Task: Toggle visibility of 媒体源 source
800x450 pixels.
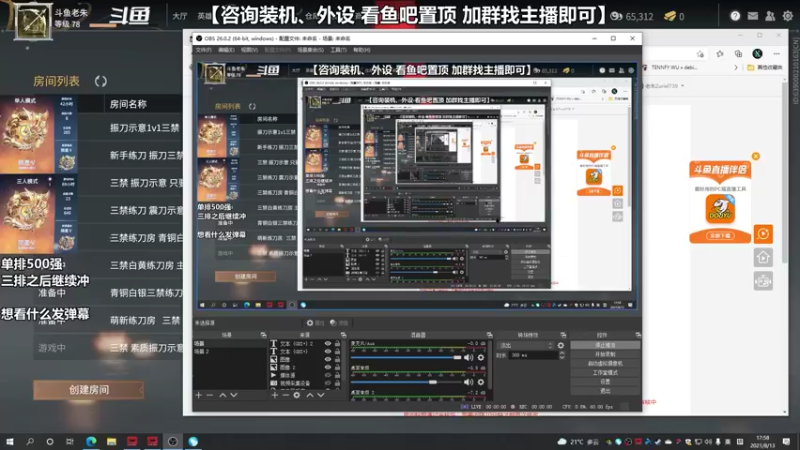Action: (x=328, y=375)
